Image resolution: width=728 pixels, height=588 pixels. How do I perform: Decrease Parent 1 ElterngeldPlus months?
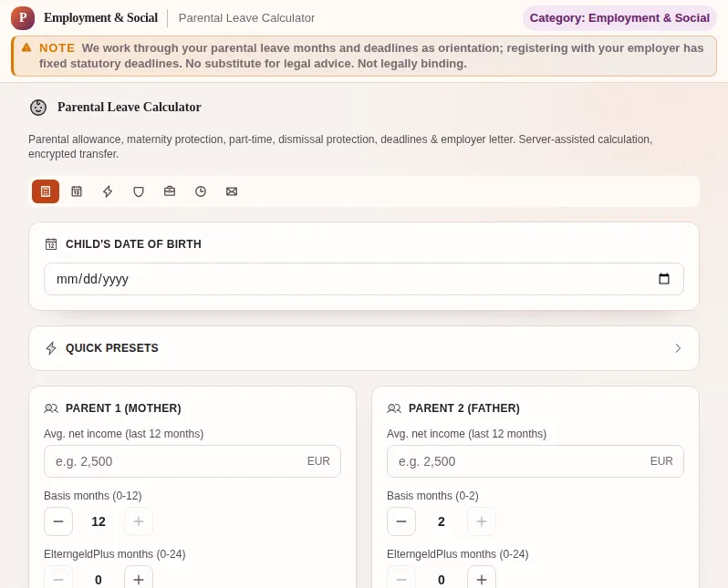click(58, 579)
